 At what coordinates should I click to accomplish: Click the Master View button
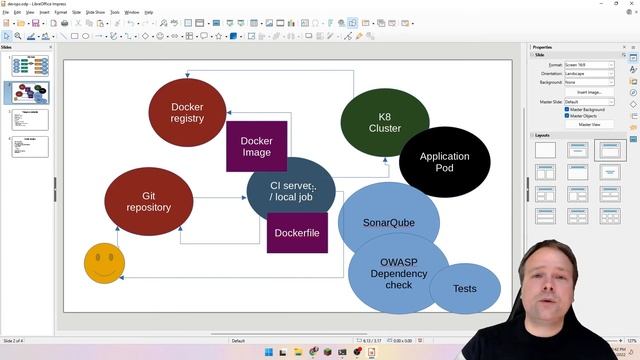[589, 124]
